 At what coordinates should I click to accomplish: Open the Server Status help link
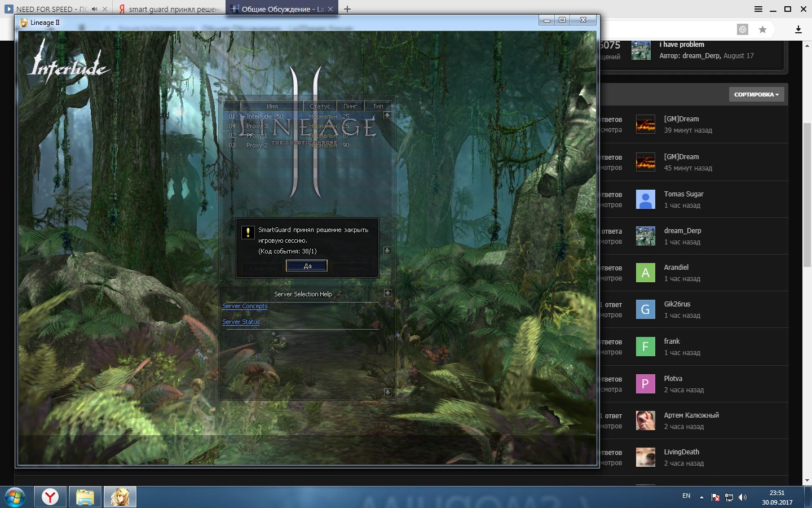pos(241,322)
